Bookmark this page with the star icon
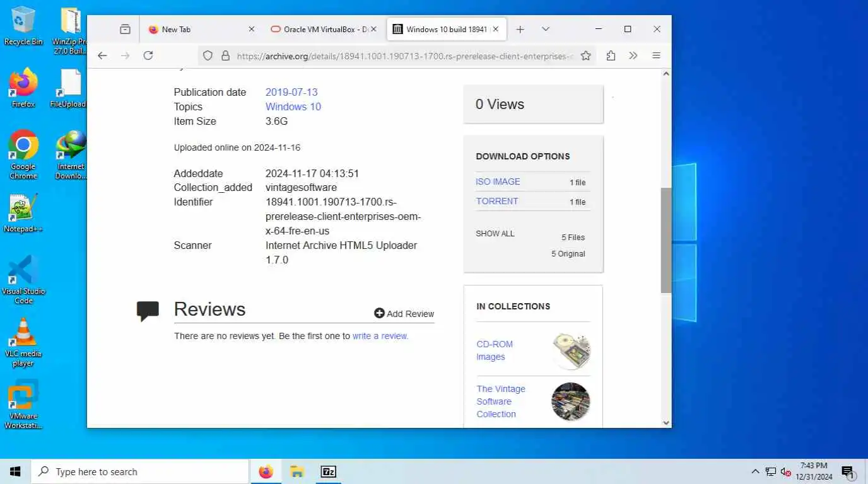Viewport: 868px width, 484px height. pos(585,55)
